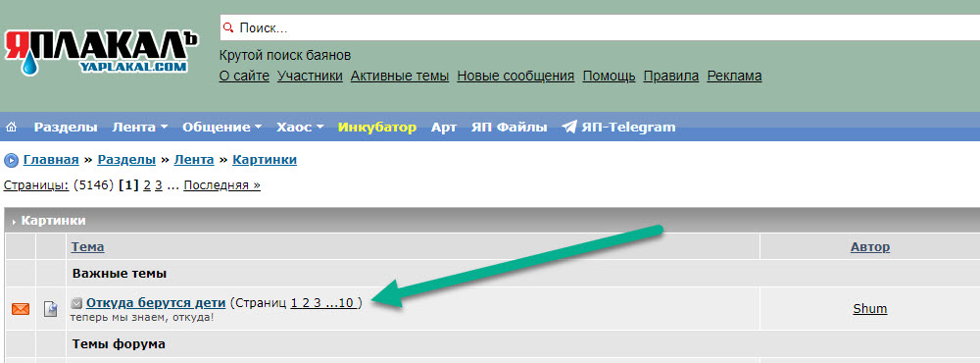Click the YaPlakal site logo
The height and width of the screenshot is (363, 980).
click(101, 52)
